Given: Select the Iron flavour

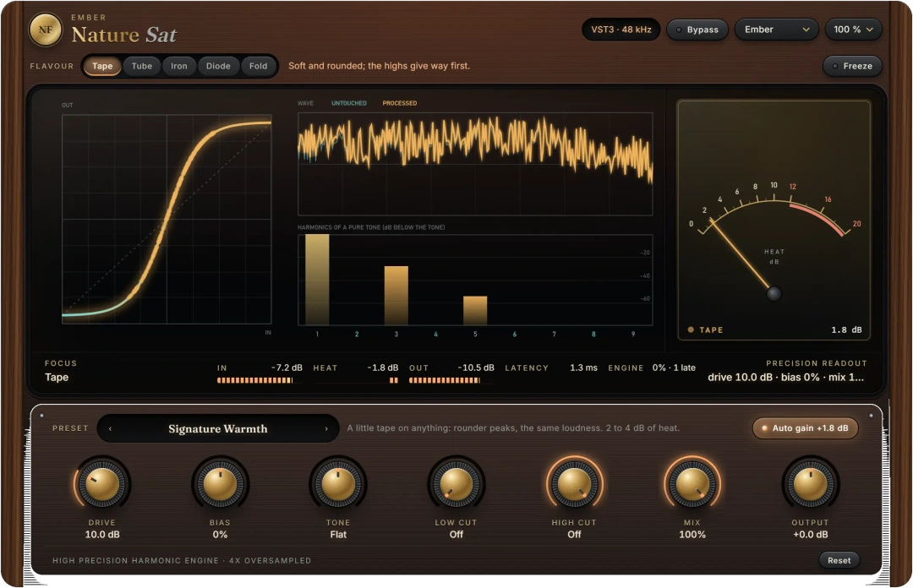Looking at the screenshot, I should [x=178, y=67].
